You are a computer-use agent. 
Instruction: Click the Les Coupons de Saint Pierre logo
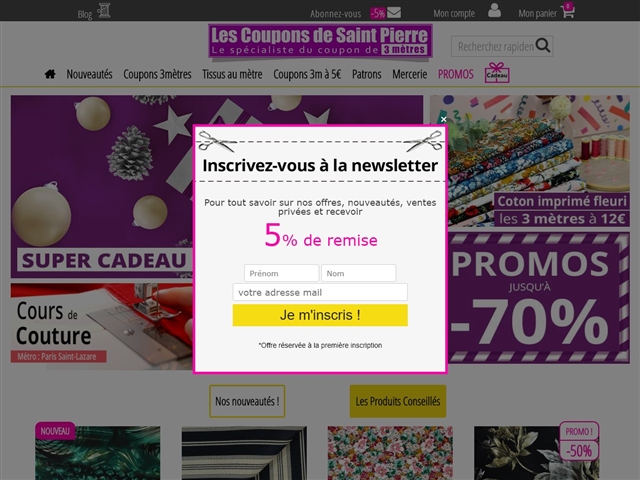[x=320, y=41]
